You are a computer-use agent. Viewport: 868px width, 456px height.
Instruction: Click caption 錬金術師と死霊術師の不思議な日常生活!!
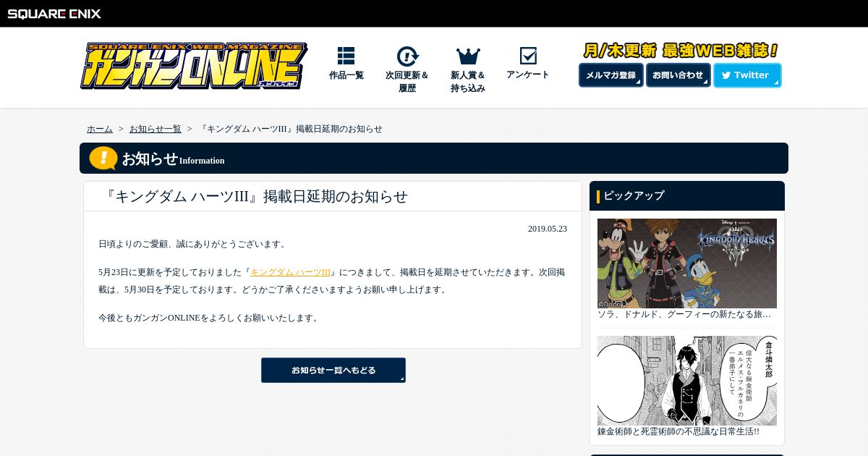tap(678, 431)
